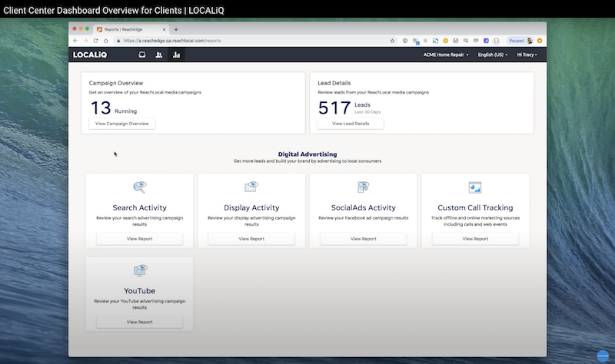615x364 pixels.
Task: Close the Reports | ReachEdge tab
Action: [164, 29]
